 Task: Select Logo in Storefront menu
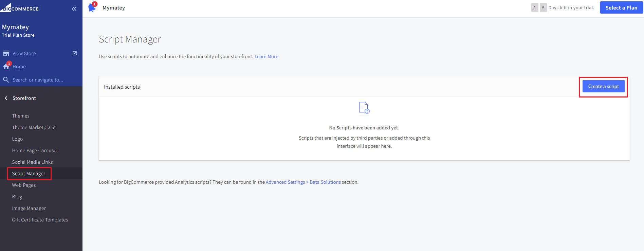[x=17, y=139]
